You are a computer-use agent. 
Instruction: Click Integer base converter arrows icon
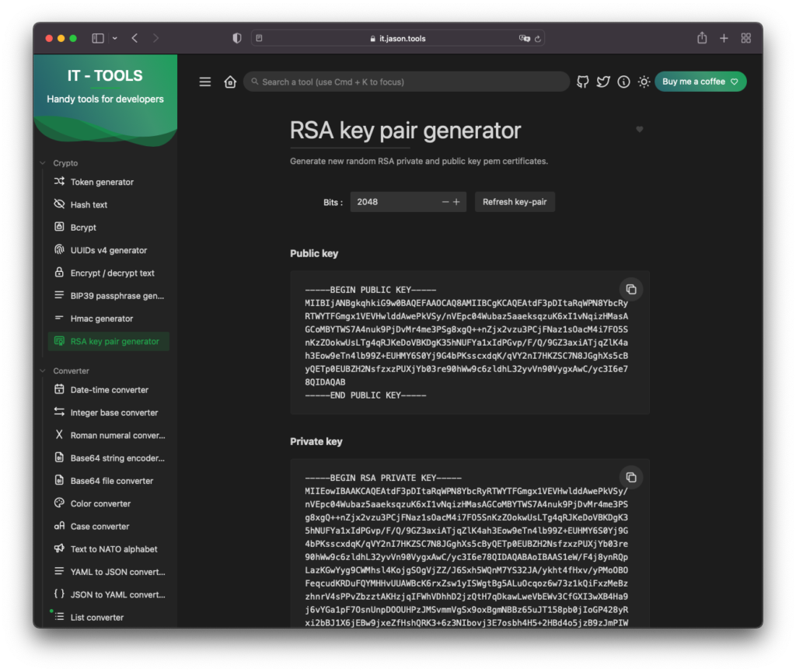tap(59, 412)
